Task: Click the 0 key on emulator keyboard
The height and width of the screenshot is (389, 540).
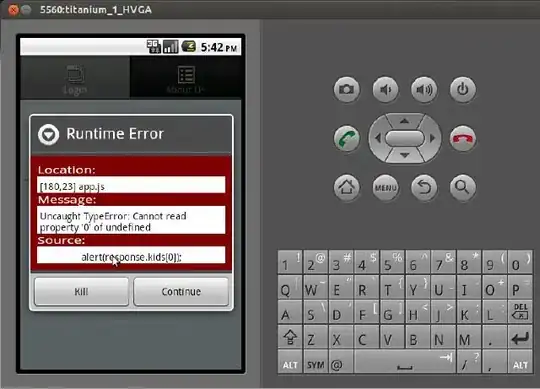Action: click(520, 262)
